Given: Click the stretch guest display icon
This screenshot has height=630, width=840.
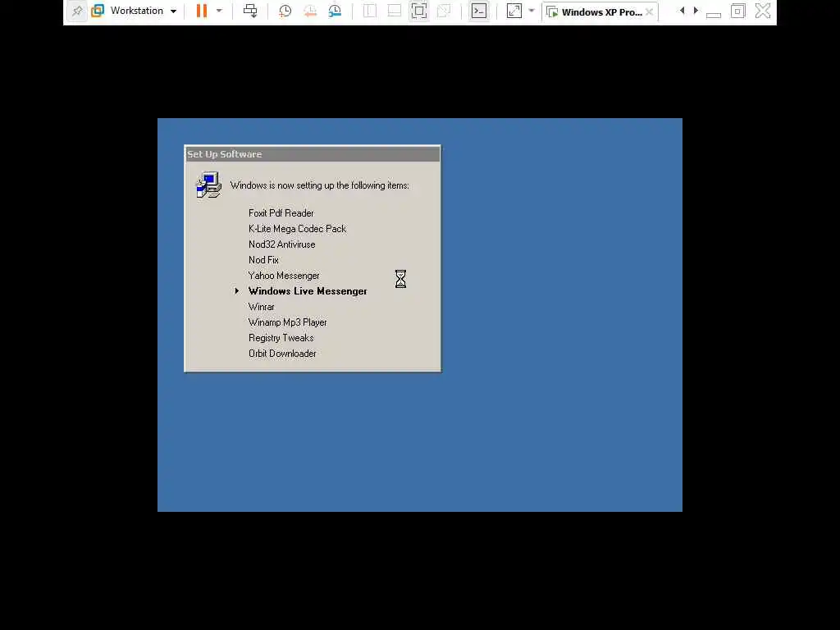Looking at the screenshot, I should pos(514,11).
